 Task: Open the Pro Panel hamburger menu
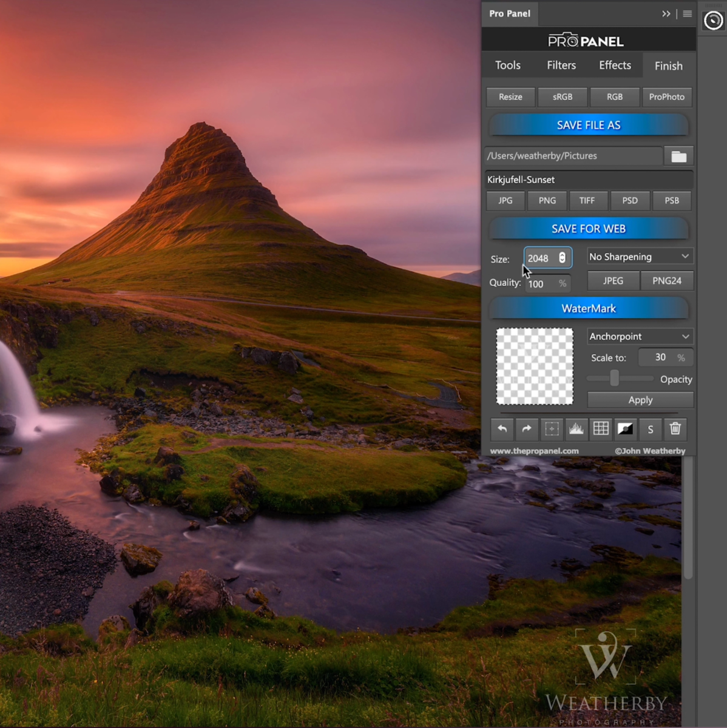[x=687, y=13]
